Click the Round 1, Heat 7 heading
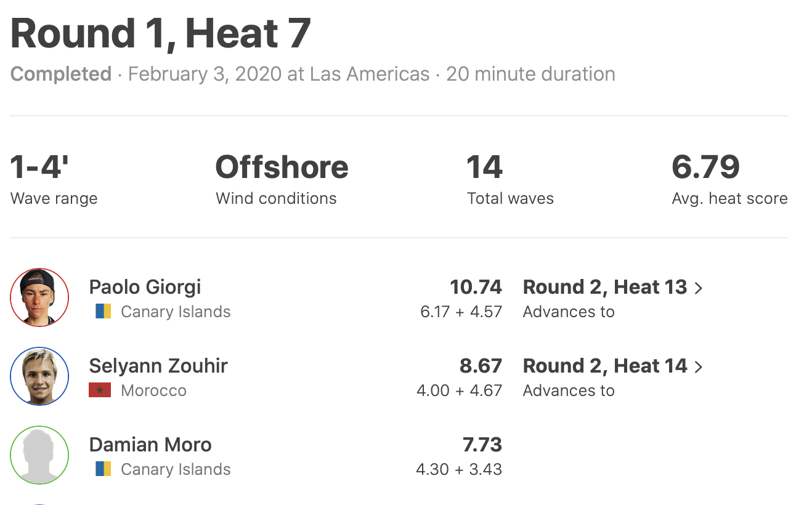812x505 pixels. tap(160, 33)
